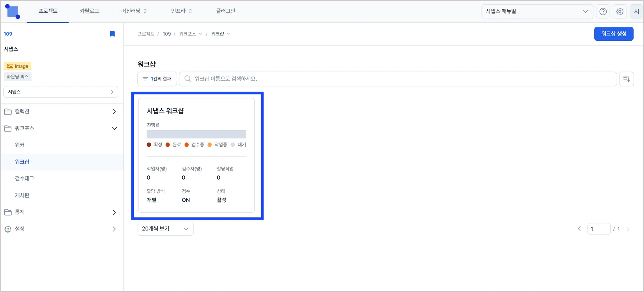
Task: Click the 검수 ON value
Action: (x=186, y=200)
